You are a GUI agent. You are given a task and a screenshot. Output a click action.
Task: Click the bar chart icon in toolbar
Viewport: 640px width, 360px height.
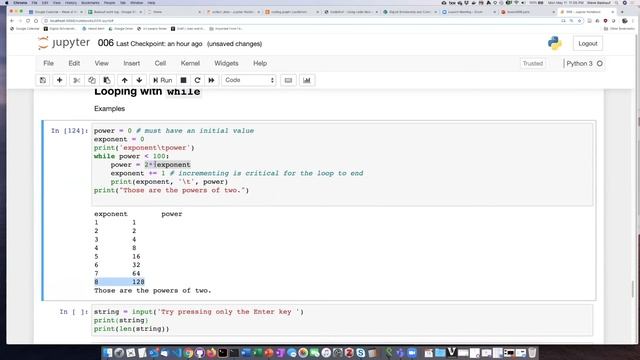[x=307, y=80]
